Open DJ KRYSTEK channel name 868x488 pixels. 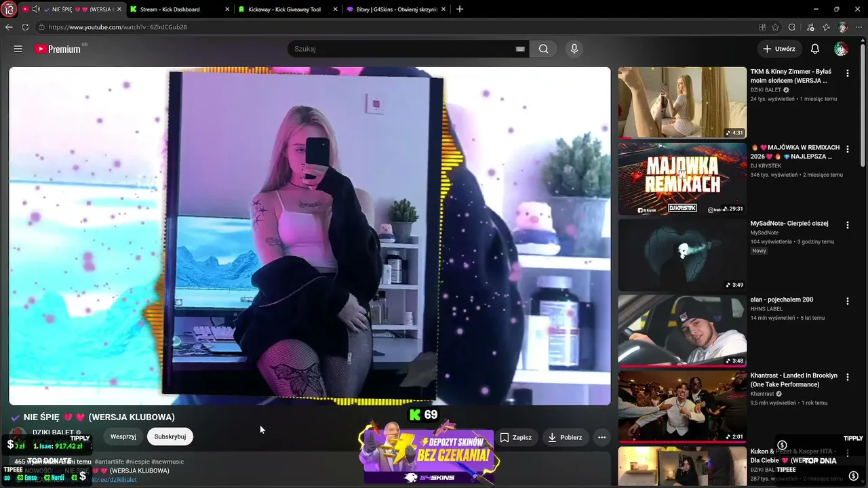click(766, 166)
